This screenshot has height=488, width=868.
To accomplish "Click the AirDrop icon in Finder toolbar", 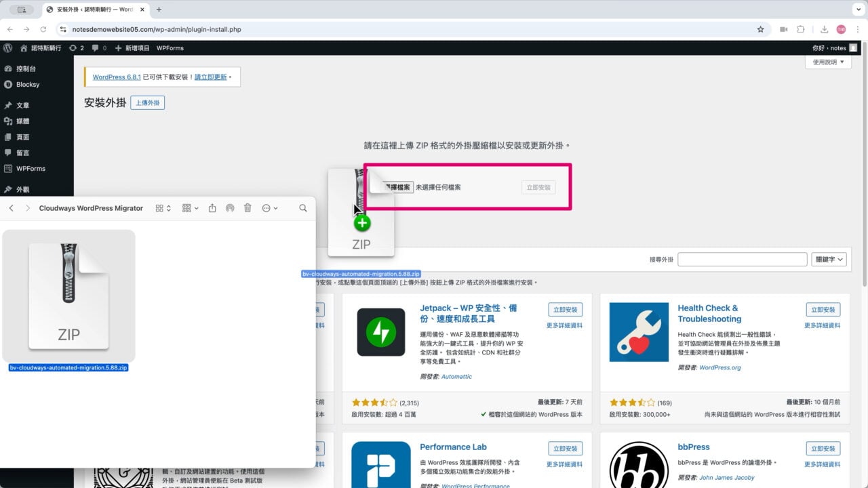I will 230,208.
